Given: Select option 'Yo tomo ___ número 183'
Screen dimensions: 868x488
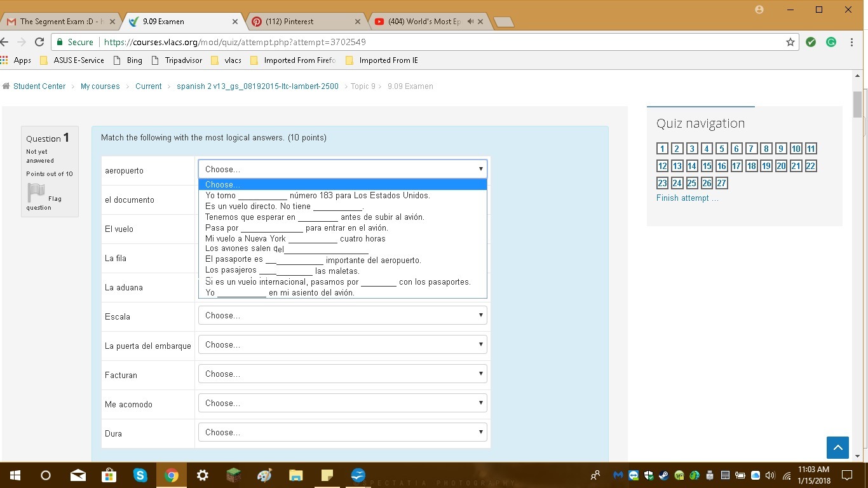Looking at the screenshot, I should 342,195.
